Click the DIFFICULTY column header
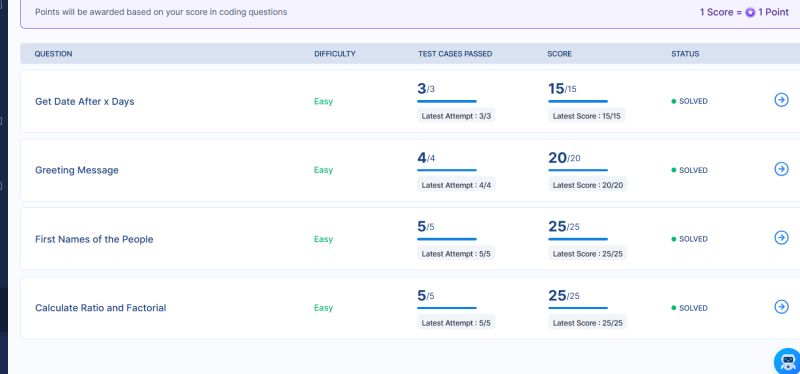 click(x=335, y=54)
